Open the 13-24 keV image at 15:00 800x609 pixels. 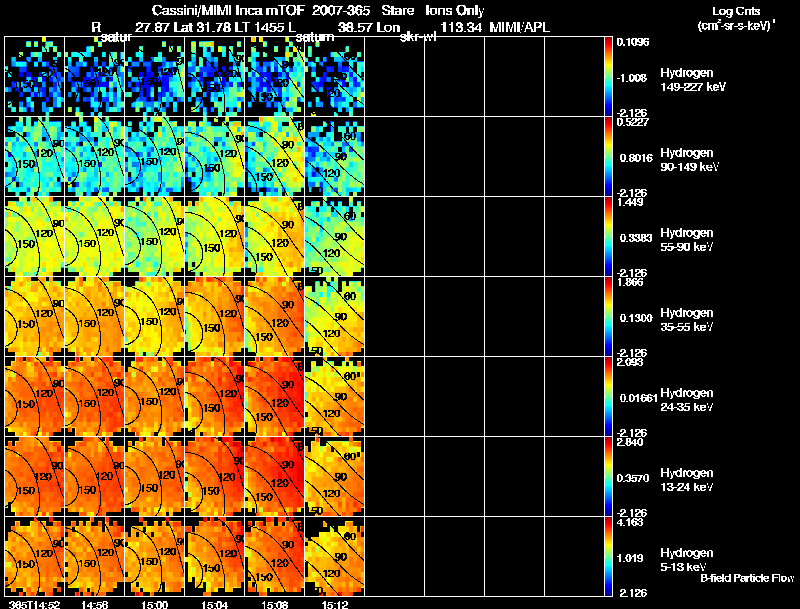pos(155,477)
